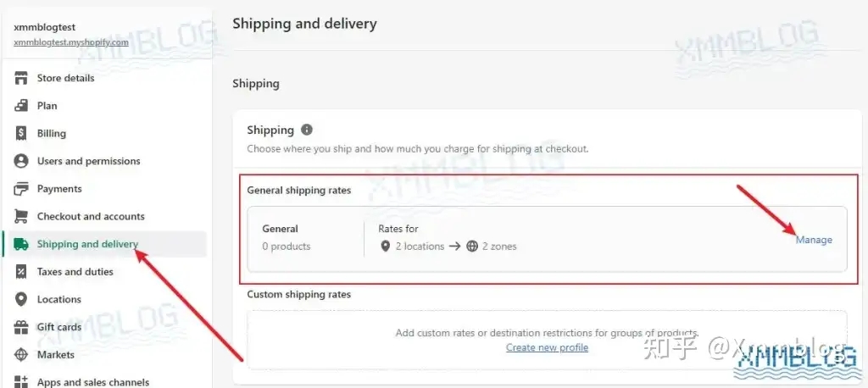
Task: Click the Shipping and delivery truck icon
Action: tap(21, 244)
